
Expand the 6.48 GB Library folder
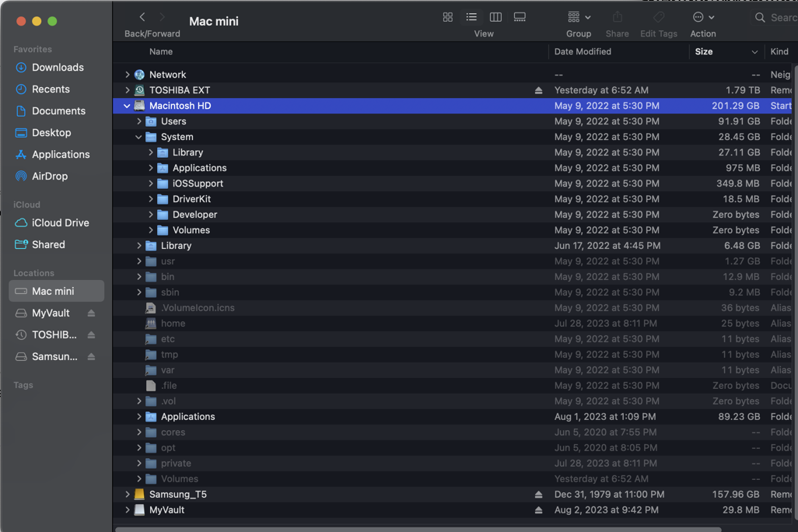pos(139,246)
